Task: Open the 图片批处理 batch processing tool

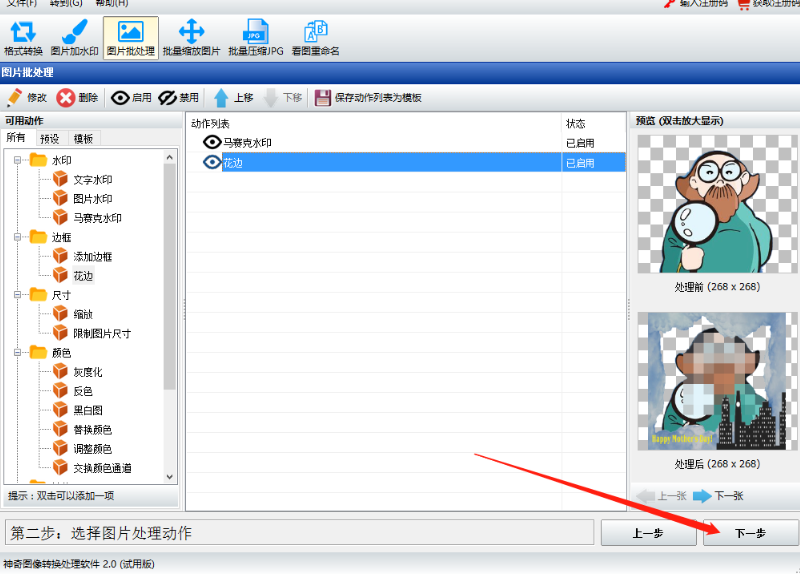Action: click(x=131, y=38)
